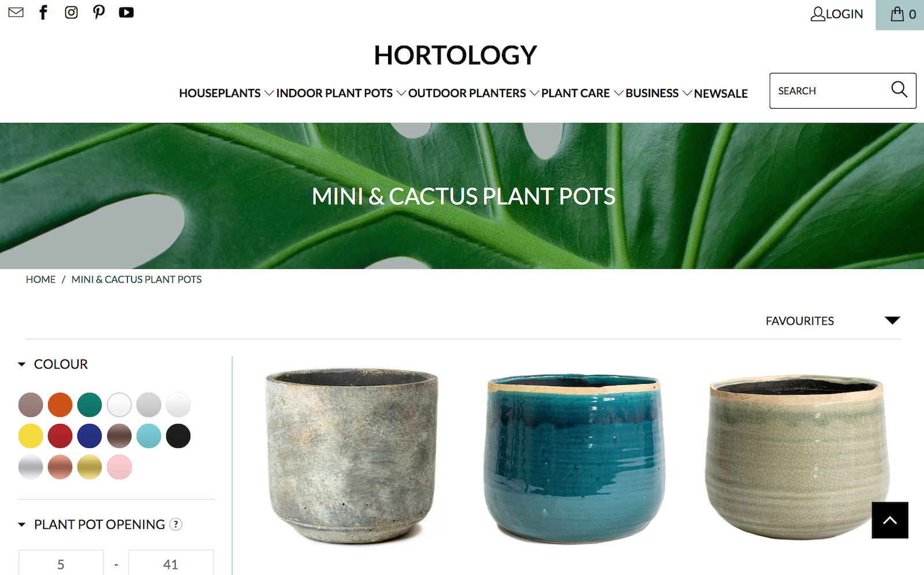Select the pink colour swatch

(120, 467)
